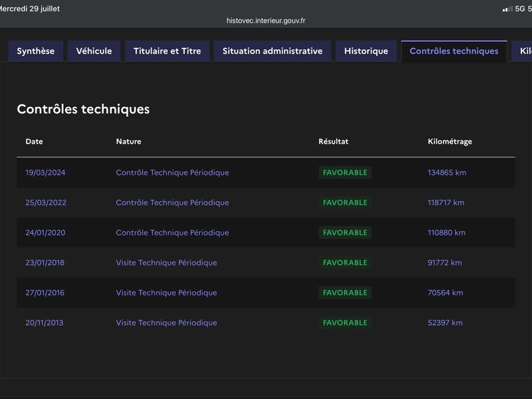Select the date 24/01/2020
The height and width of the screenshot is (399, 532).
tap(45, 233)
